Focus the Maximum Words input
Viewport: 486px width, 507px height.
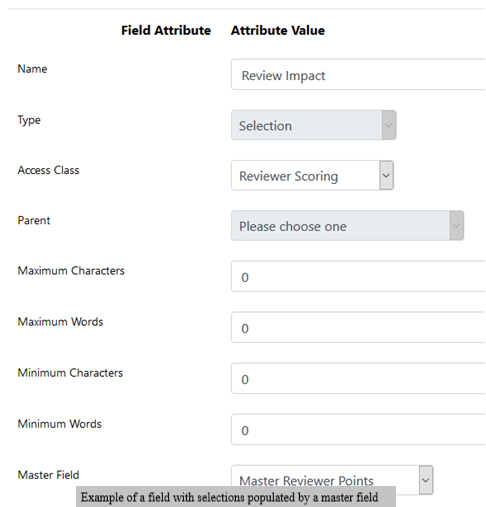pyautogui.click(x=358, y=328)
